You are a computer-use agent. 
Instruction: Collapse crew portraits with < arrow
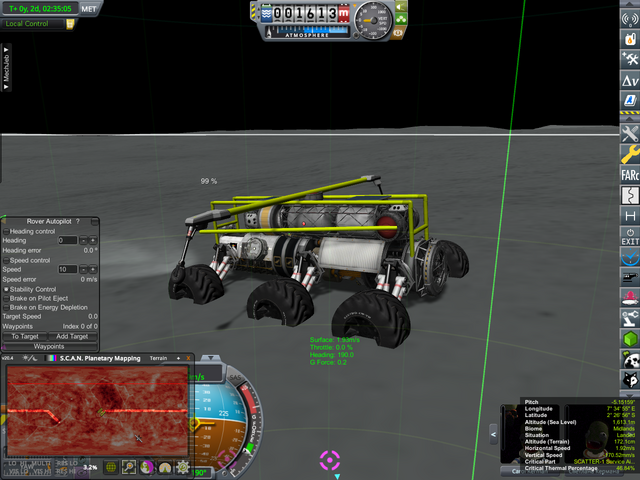coord(493,434)
